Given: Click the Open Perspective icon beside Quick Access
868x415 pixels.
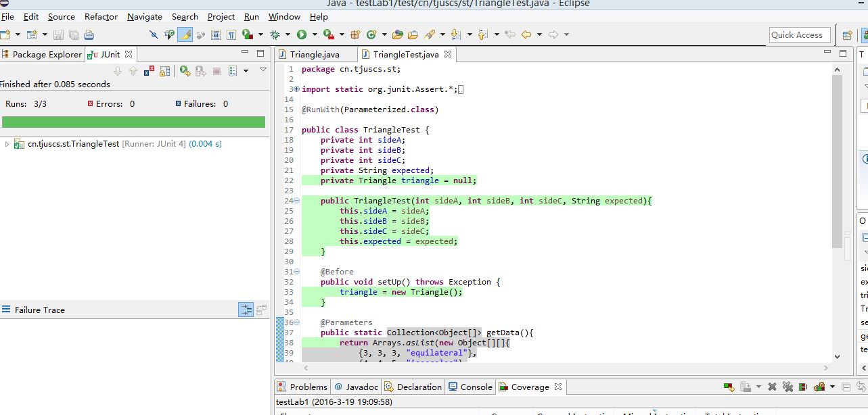Looking at the screenshot, I should (847, 35).
